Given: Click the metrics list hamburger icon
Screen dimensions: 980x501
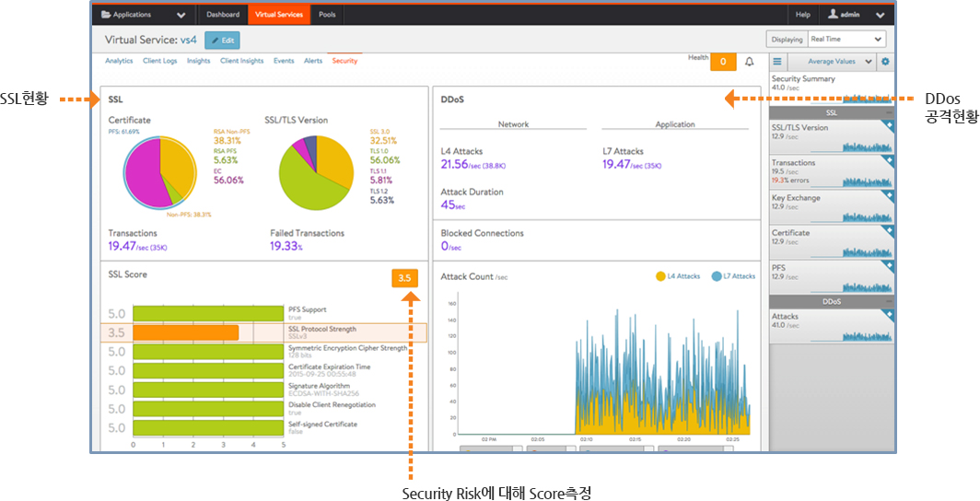Looking at the screenshot, I should coord(777,62).
